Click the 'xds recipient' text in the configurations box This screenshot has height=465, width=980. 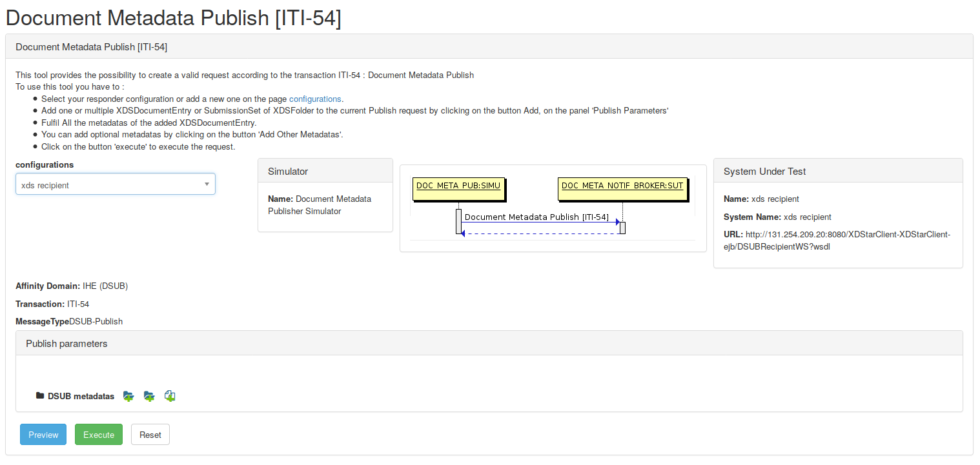tap(45, 185)
